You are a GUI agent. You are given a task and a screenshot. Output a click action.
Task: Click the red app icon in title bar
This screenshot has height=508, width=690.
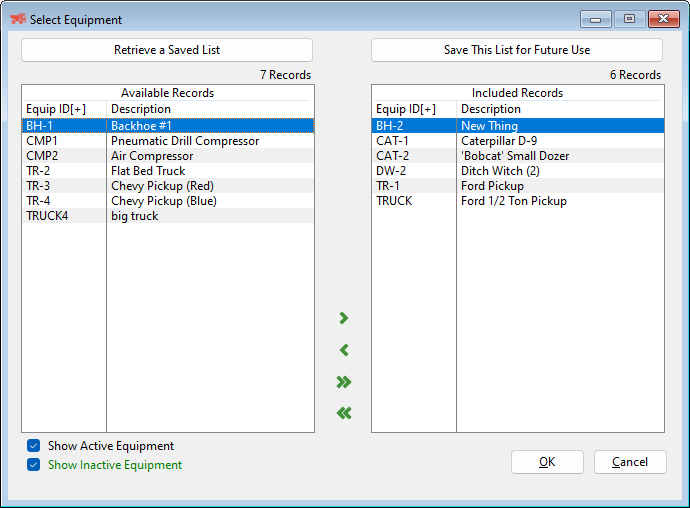click(x=17, y=19)
